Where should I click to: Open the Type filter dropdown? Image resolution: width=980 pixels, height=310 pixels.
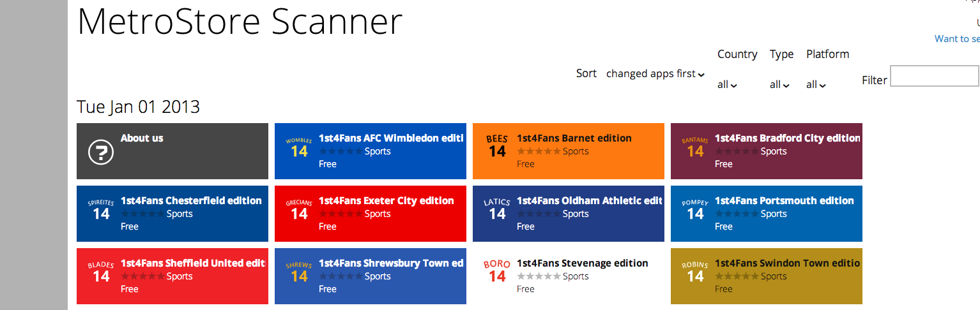[779, 85]
